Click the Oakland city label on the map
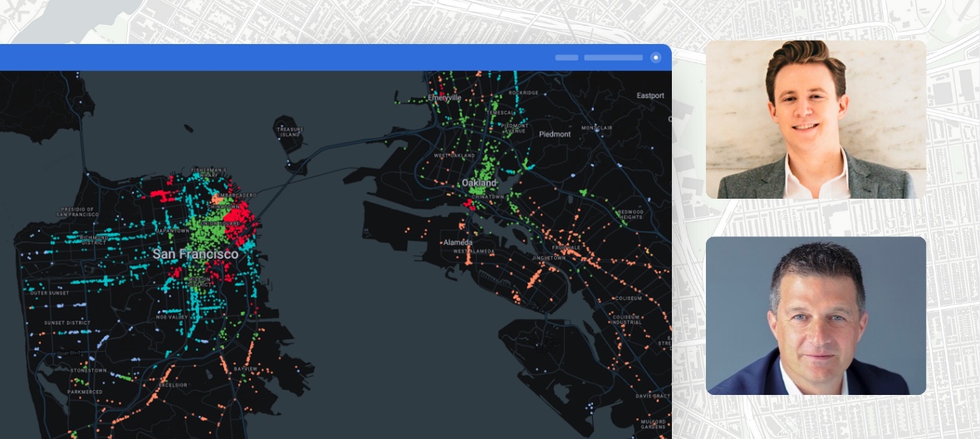980x439 pixels. (478, 183)
